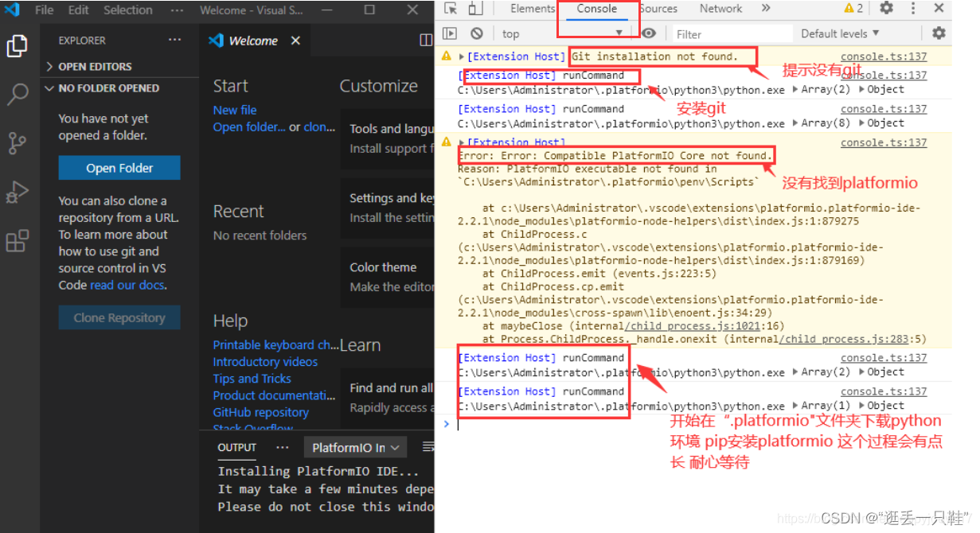Click the console Filter input
This screenshot has height=533, width=980.
(x=732, y=33)
